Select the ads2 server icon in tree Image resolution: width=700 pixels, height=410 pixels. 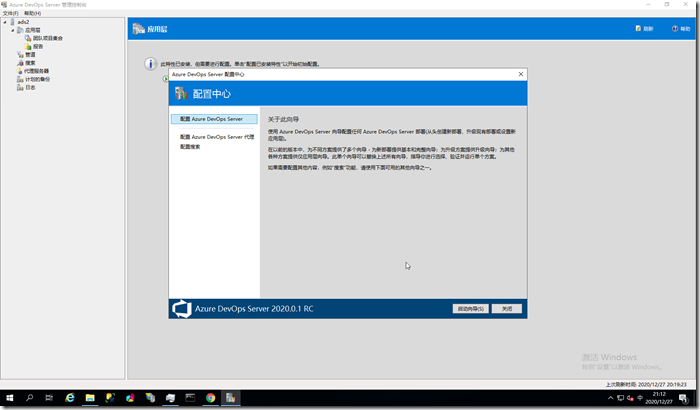12,22
